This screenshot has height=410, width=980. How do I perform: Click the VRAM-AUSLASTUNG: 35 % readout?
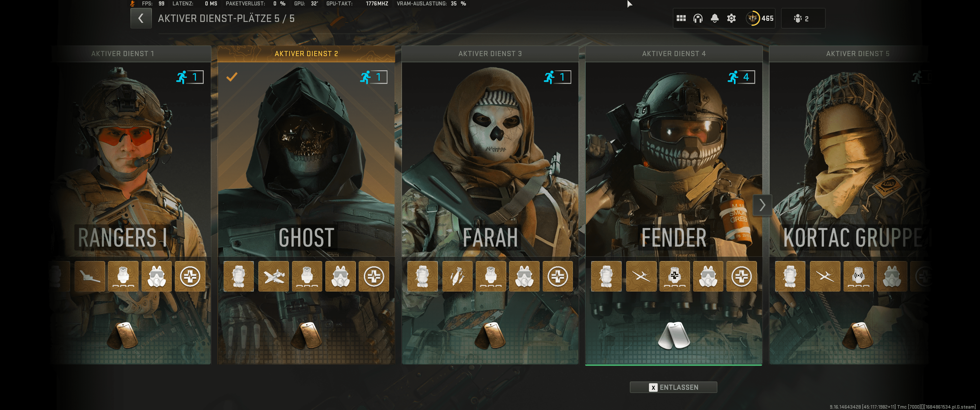pyautogui.click(x=431, y=3)
